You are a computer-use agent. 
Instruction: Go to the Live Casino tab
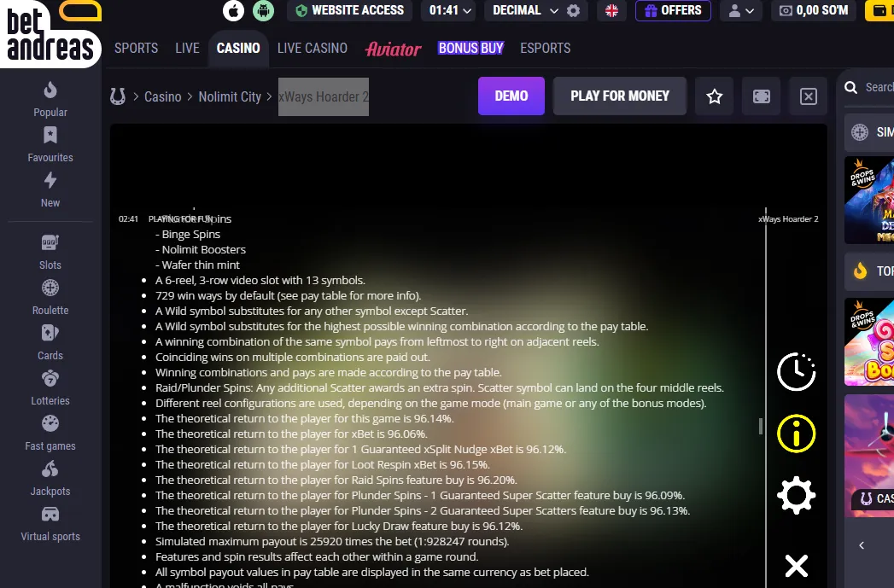[313, 49]
